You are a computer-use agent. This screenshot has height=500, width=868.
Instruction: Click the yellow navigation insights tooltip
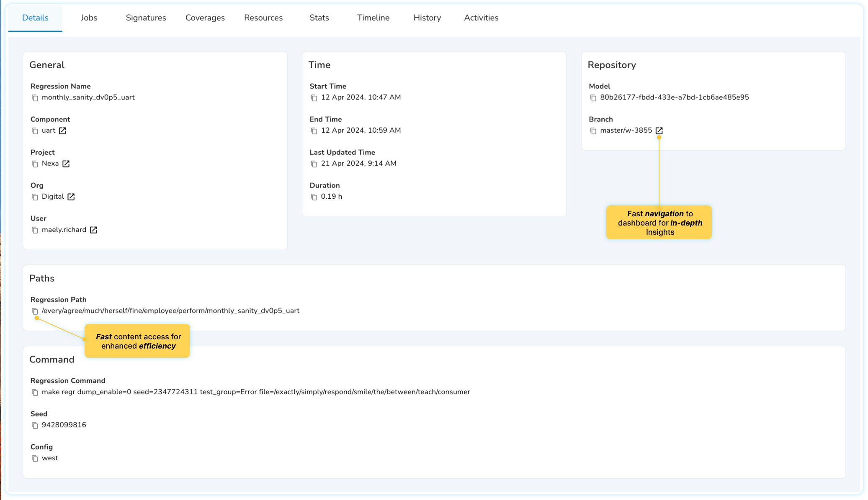pos(659,223)
